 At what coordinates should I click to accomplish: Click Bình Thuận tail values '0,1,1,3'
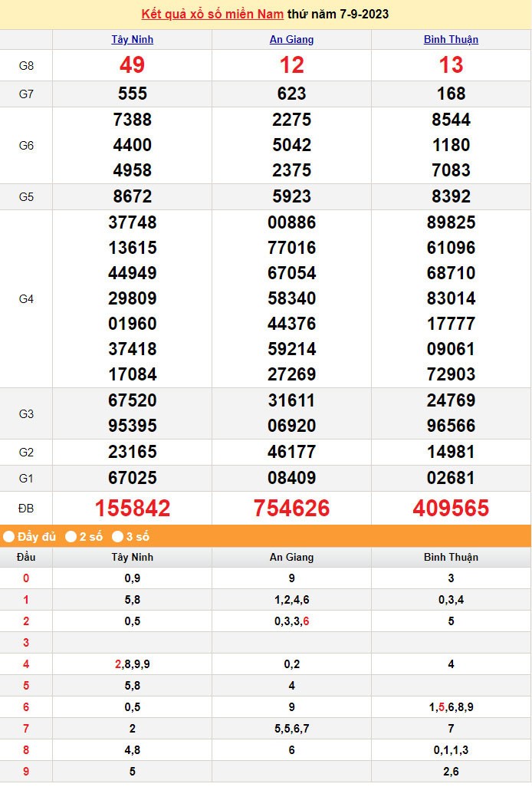[x=451, y=750]
